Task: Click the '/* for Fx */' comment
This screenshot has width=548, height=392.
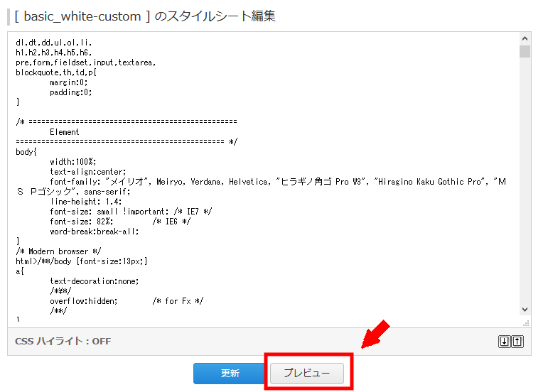Action: (178, 301)
